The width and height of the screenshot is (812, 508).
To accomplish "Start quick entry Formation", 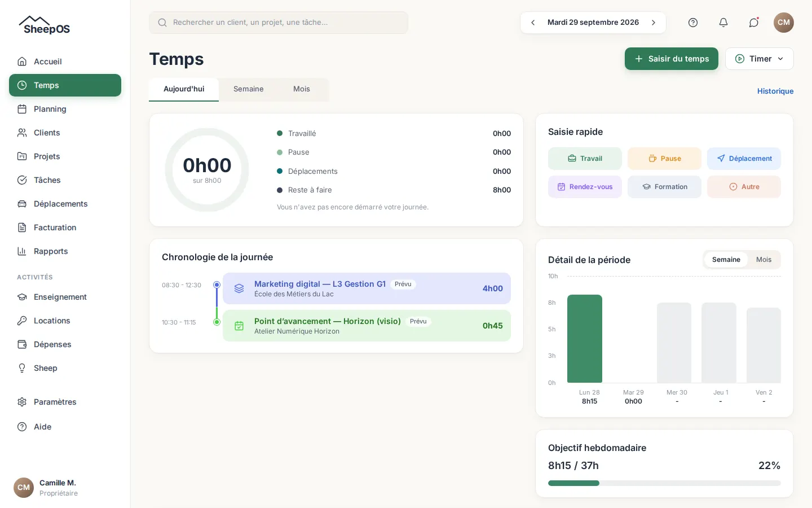I will 664,187.
